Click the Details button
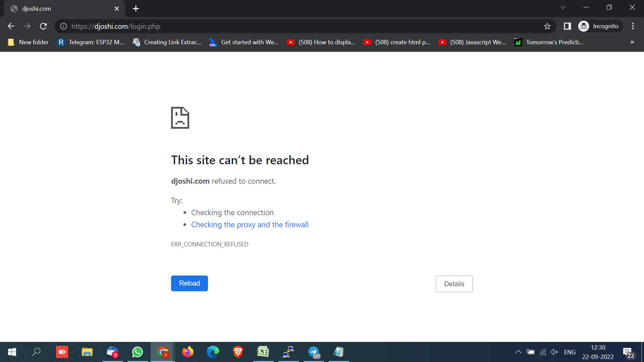The height and width of the screenshot is (362, 644). tap(454, 284)
